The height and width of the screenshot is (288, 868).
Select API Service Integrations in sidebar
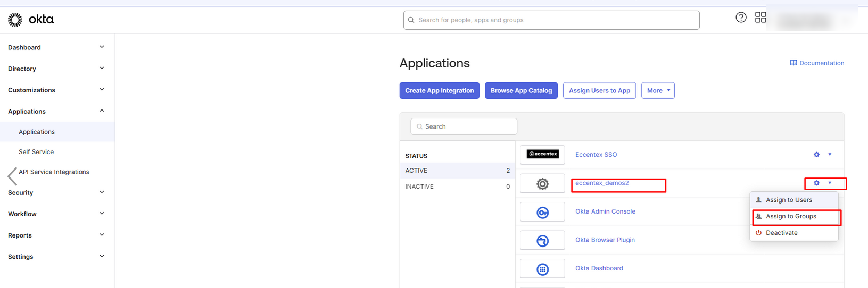54,172
